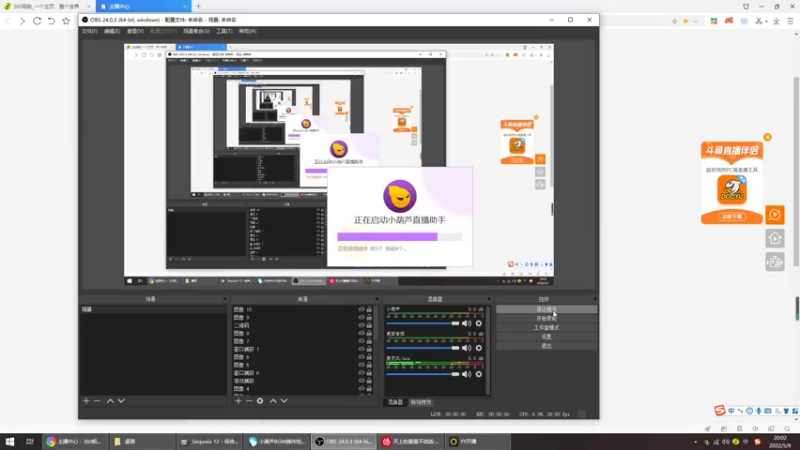Toggle visibility of the 图像 8 source
This screenshot has width=800, height=450.
[x=361, y=333]
